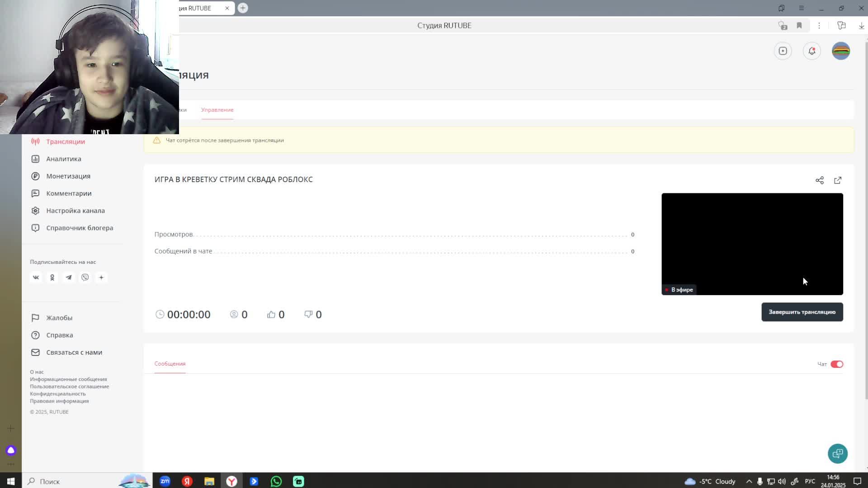
Task: Open browser three-dots page menu
Action: tap(819, 26)
